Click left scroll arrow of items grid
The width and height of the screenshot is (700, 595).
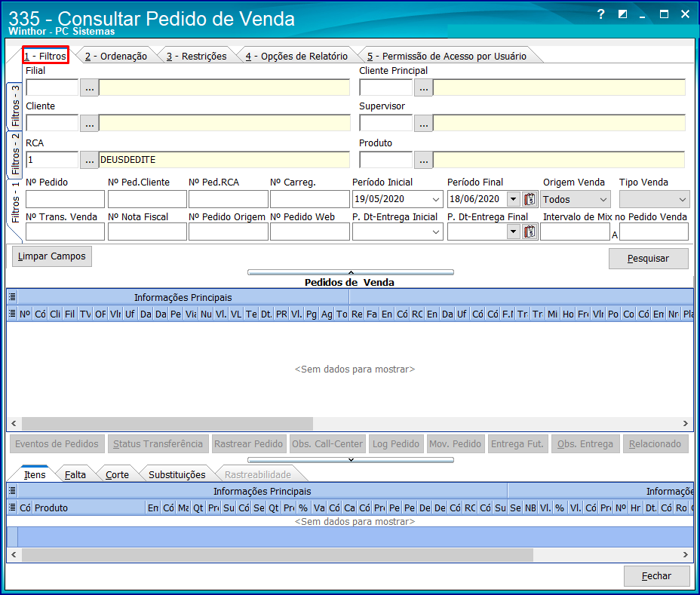[x=14, y=554]
